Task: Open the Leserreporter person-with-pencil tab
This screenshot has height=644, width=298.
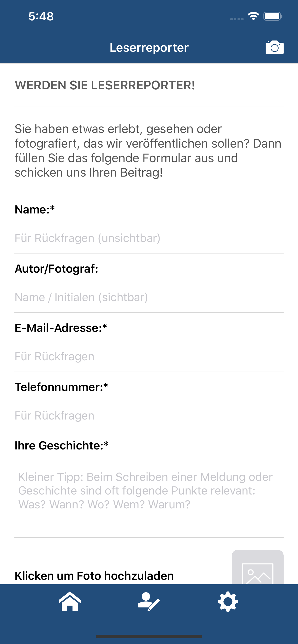Action: pyautogui.click(x=149, y=602)
